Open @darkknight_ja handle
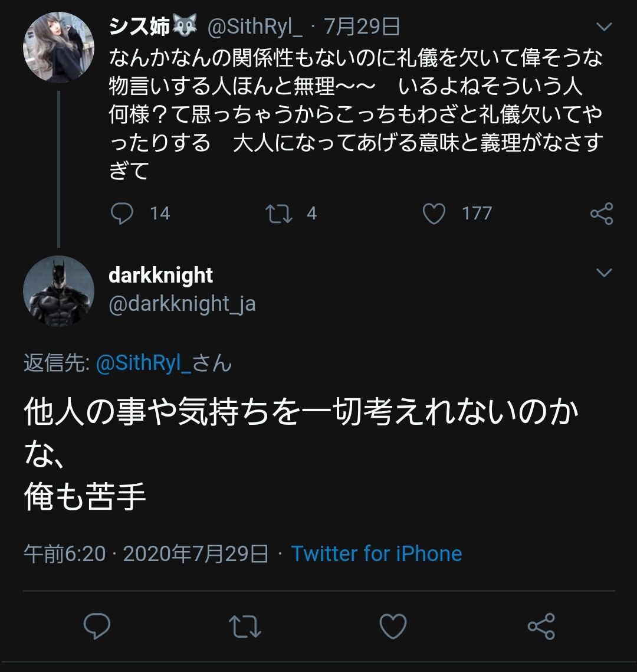The width and height of the screenshot is (637, 672). point(182,303)
